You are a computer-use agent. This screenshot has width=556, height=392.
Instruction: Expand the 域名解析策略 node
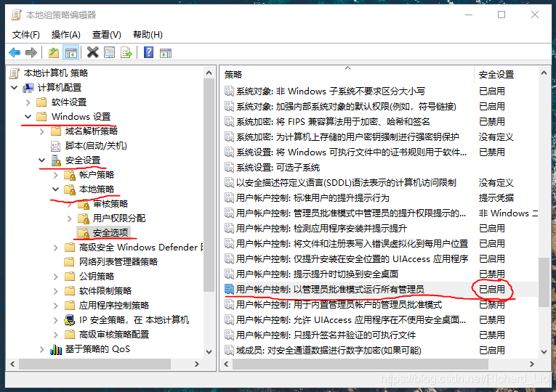pos(42,131)
